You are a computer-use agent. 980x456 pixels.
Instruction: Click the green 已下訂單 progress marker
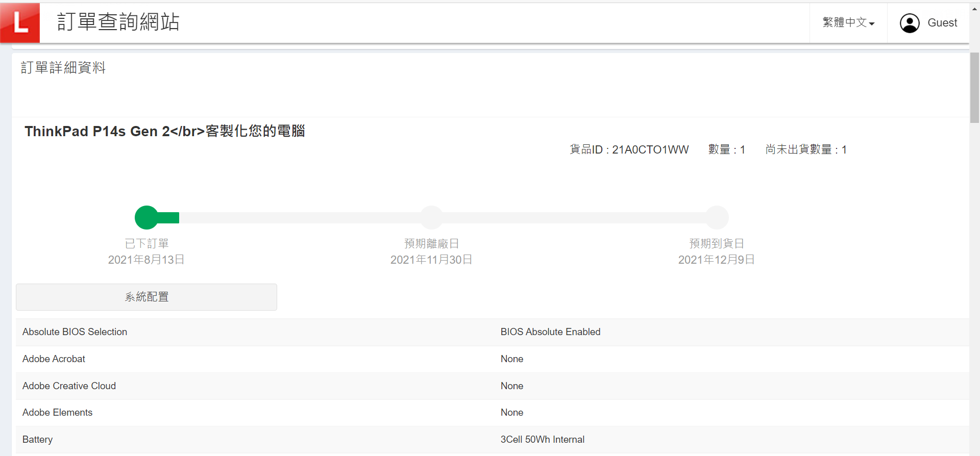[x=146, y=218]
